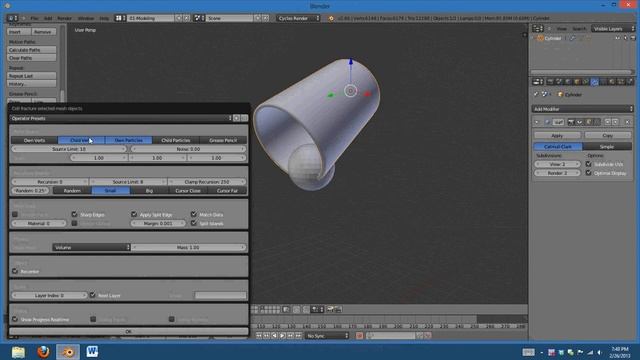Jump to the first frame
This screenshot has width=640, height=360.
259,336
